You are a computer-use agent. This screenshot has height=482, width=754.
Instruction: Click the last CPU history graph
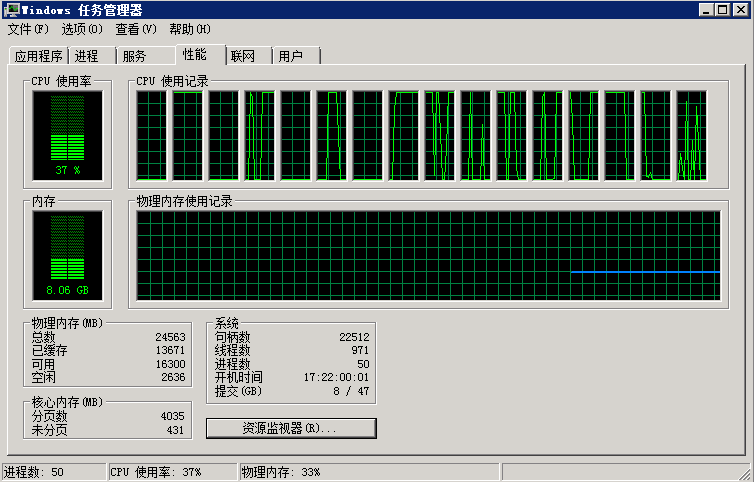point(691,136)
